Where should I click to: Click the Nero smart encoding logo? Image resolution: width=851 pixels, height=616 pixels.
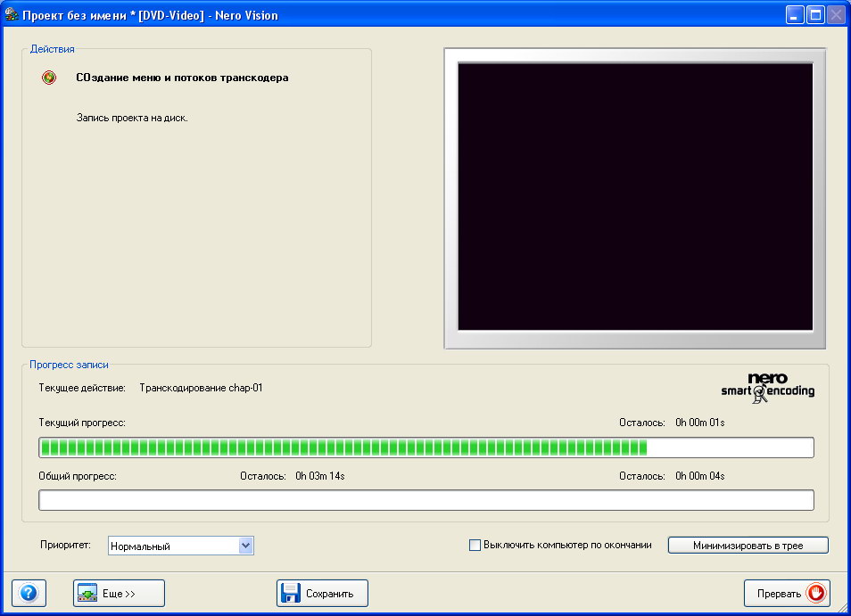coord(767,388)
